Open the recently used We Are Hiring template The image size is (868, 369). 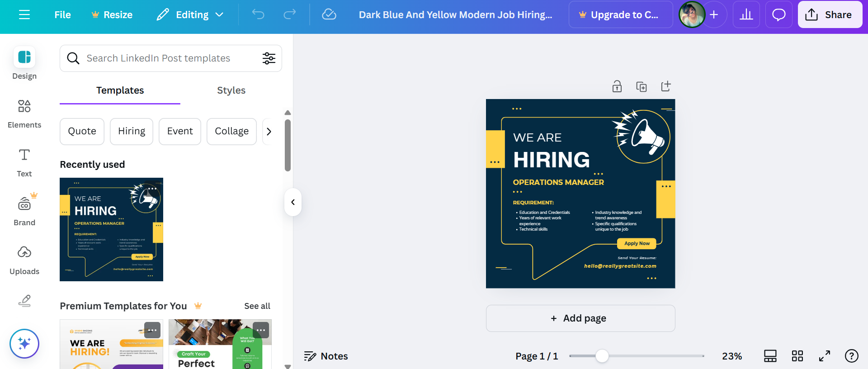(111, 229)
